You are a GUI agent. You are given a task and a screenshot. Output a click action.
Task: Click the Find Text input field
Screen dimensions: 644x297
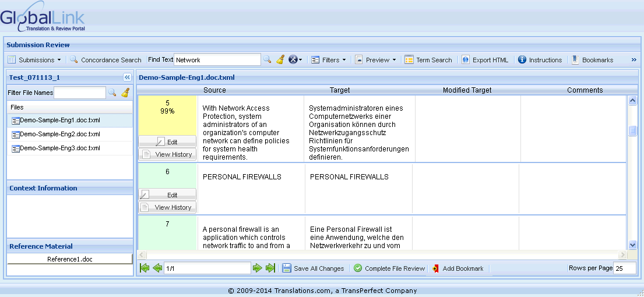pos(217,60)
